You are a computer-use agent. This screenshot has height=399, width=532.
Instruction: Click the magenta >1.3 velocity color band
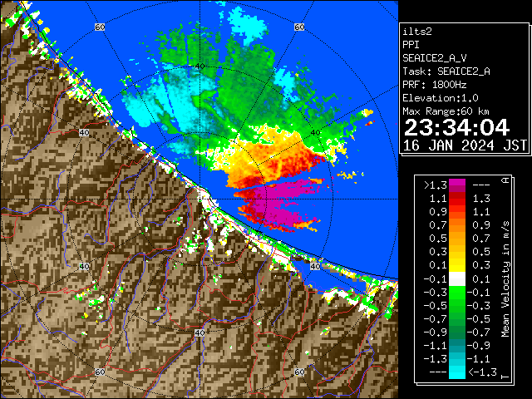(457, 185)
